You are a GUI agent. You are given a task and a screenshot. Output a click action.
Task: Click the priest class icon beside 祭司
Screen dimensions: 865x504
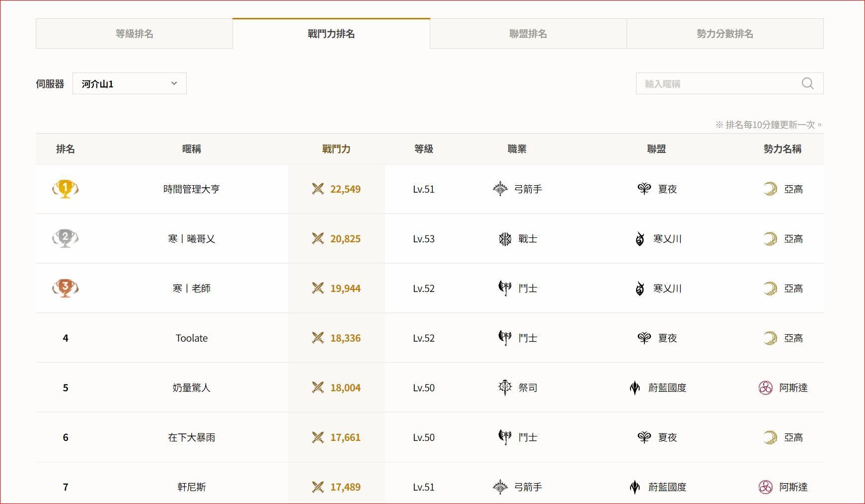click(x=505, y=387)
